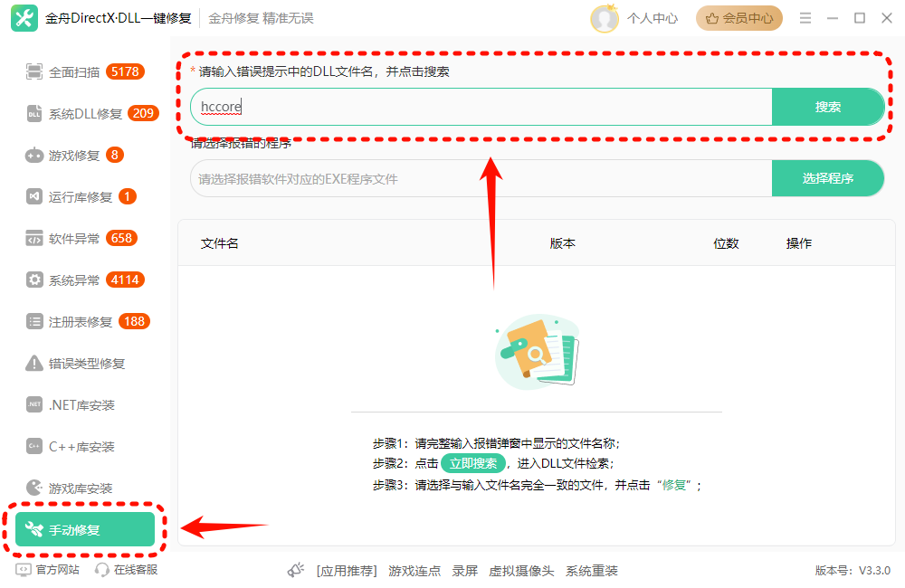Click the 立即搜索 button in step 2
Viewport: 905px width, 588px height.
click(x=473, y=463)
